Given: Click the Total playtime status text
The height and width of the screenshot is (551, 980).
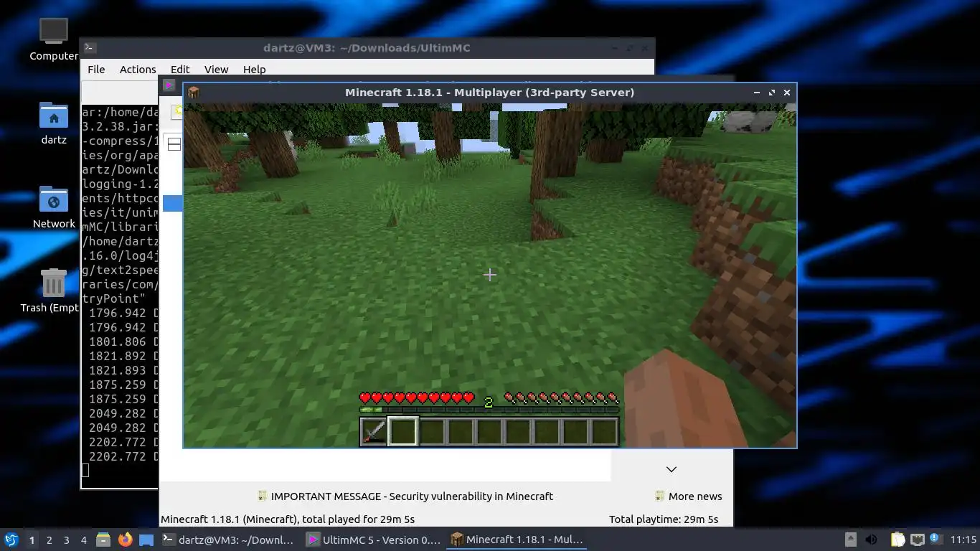Looking at the screenshot, I should (664, 519).
